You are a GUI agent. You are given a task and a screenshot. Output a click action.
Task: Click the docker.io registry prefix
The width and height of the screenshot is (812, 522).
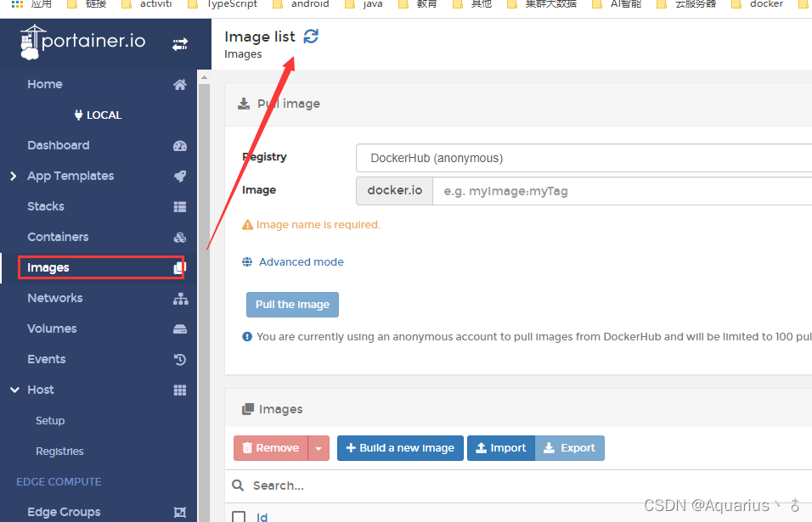395,191
